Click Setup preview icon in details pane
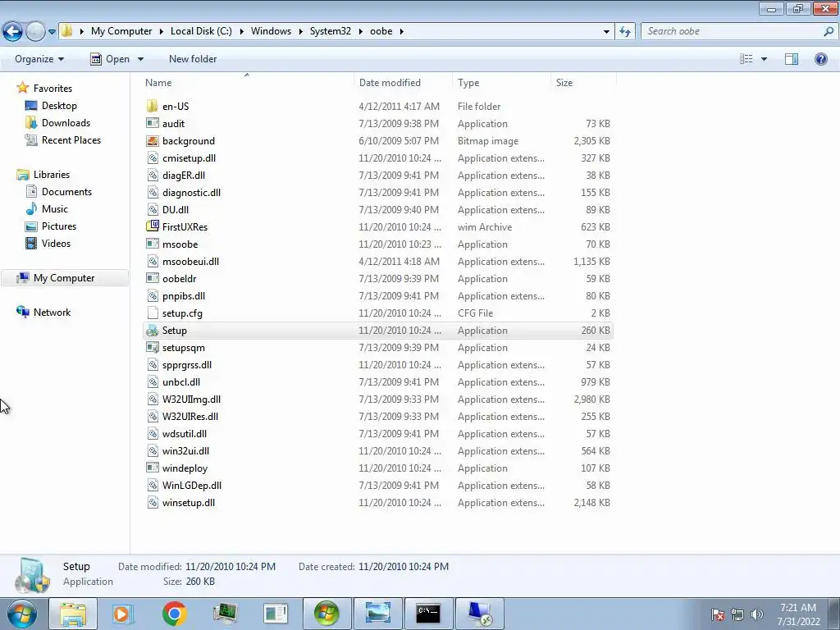840x630 pixels. 33,575
